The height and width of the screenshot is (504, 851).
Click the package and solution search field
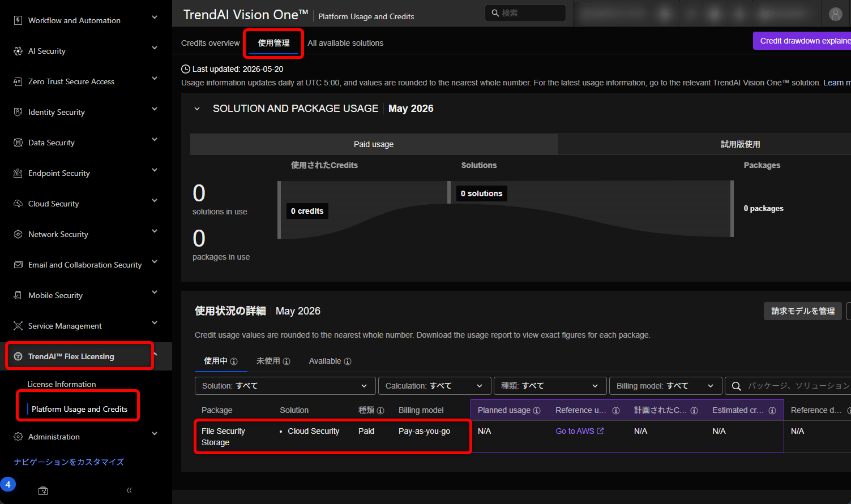click(788, 386)
